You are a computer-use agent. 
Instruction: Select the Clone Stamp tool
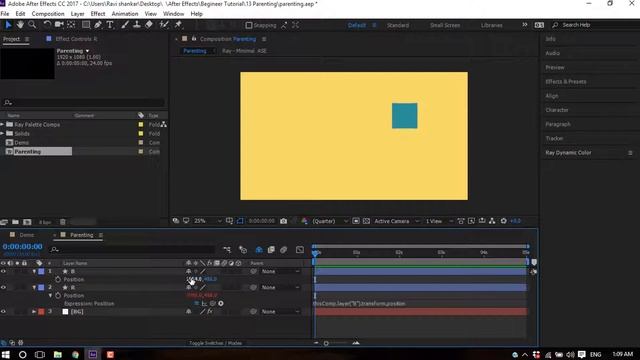[x=137, y=25]
